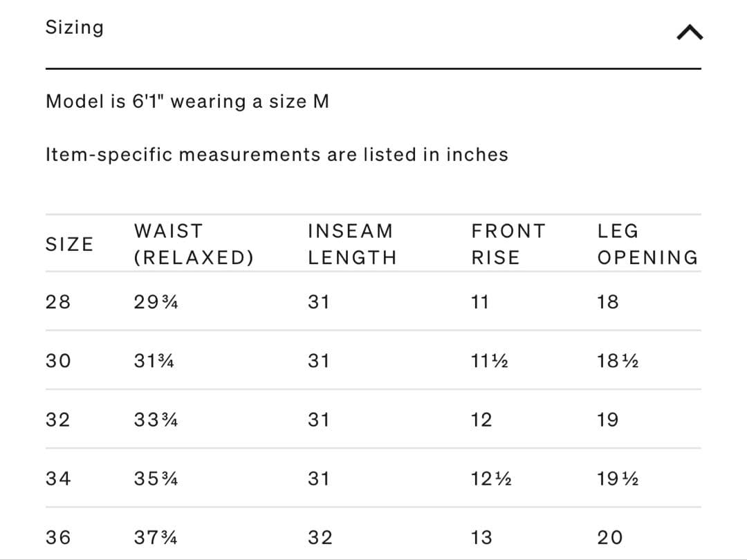The width and height of the screenshot is (747, 560).
Task: Select the size 36 row label
Action: click(x=58, y=537)
